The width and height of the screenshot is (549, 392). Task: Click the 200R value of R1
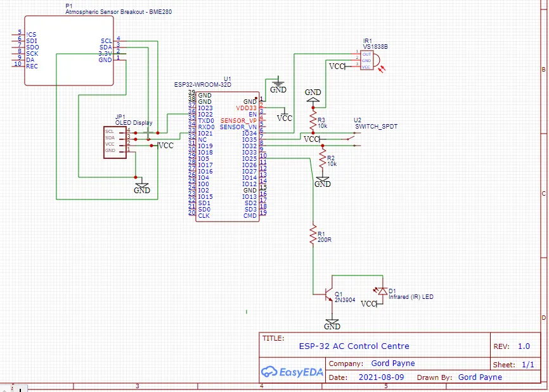tap(325, 240)
